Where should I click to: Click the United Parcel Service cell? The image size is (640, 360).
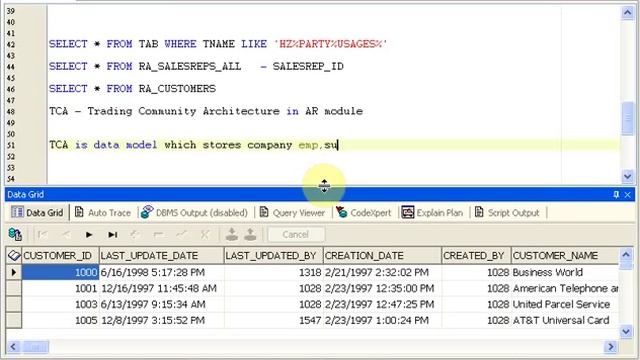(x=565, y=304)
